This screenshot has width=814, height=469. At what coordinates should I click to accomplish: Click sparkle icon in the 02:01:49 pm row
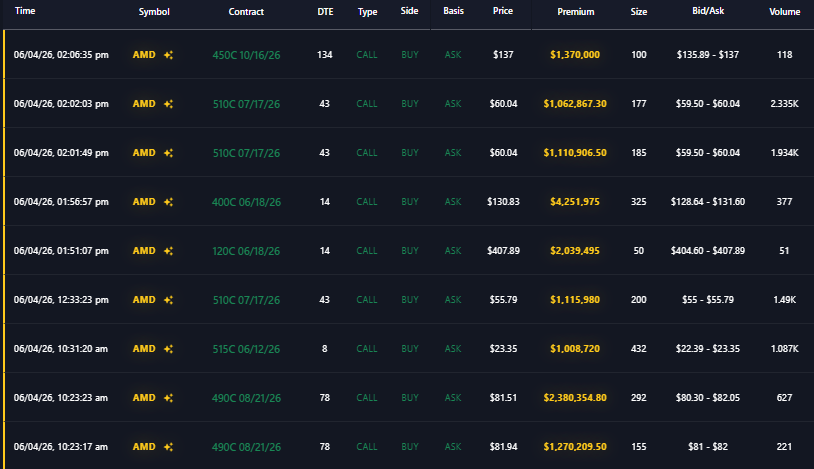coord(168,153)
